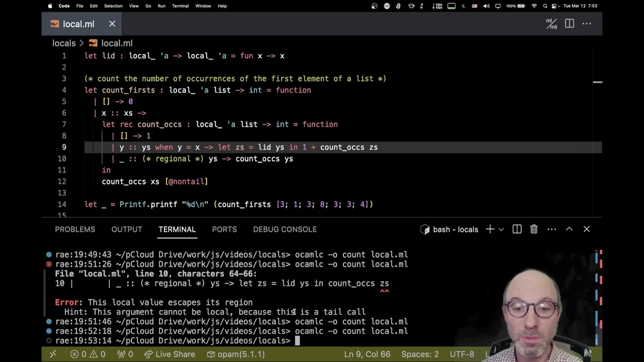This screenshot has height=362, width=644.
Task: Click the macOS Wi-Fi menu bar icon
Action: pos(534,6)
